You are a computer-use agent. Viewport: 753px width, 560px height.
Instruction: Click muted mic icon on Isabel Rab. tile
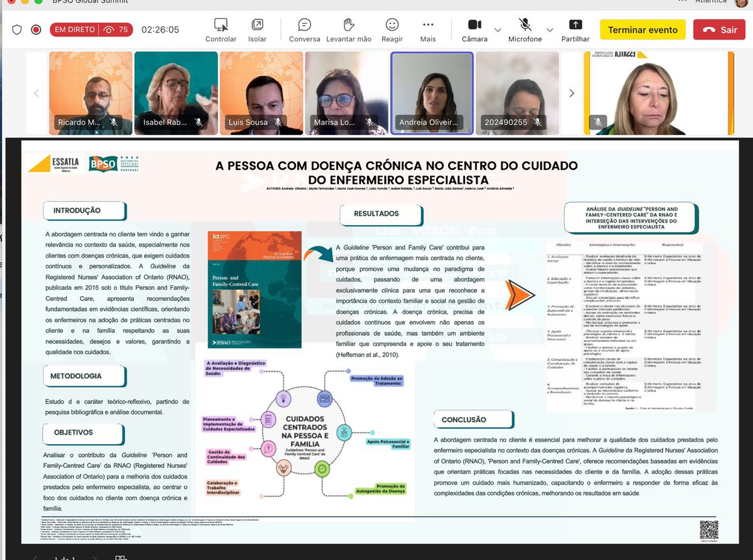tap(198, 122)
